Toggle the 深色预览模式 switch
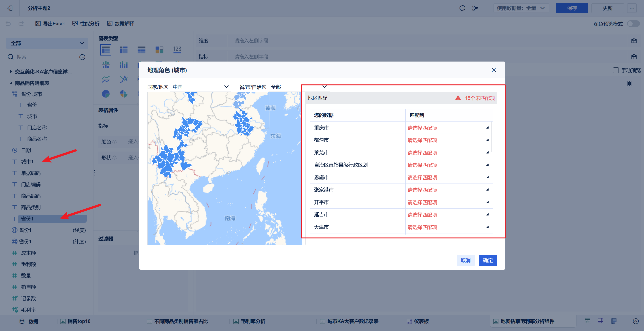This screenshot has width=644, height=331. tap(633, 23)
